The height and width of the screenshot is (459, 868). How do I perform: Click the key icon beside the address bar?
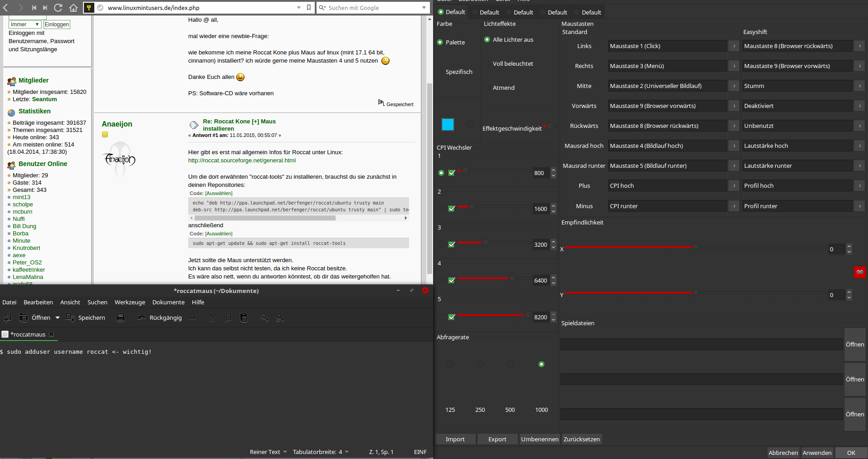tap(89, 8)
